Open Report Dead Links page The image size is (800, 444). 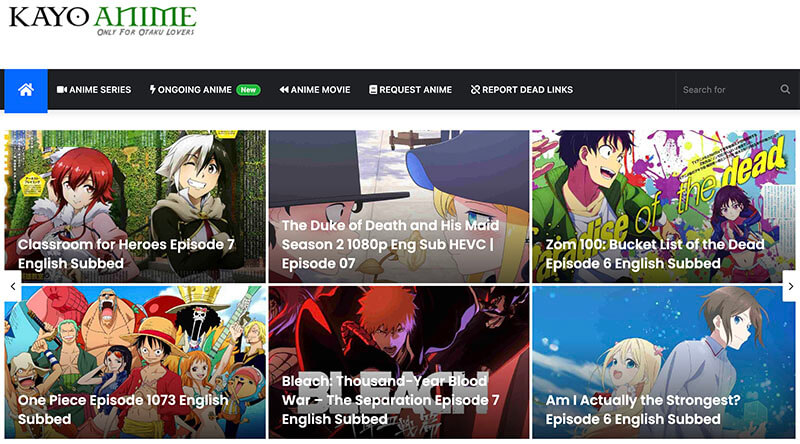[521, 89]
